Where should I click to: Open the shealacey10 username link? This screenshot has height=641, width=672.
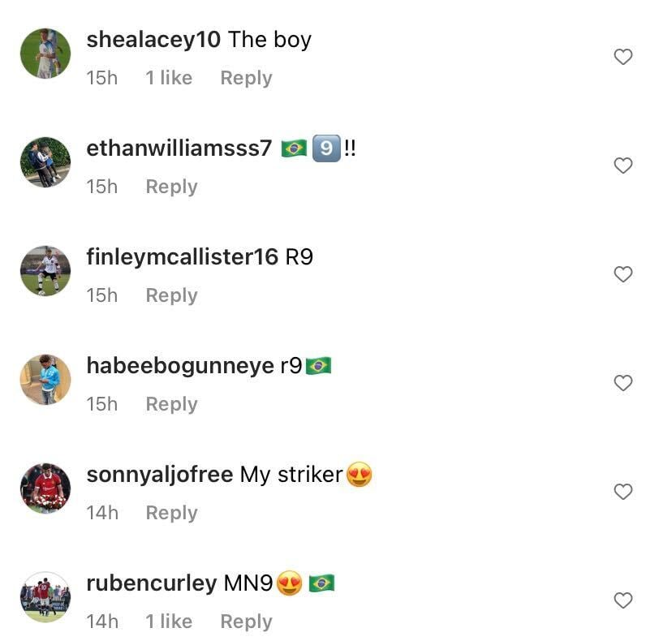point(153,40)
